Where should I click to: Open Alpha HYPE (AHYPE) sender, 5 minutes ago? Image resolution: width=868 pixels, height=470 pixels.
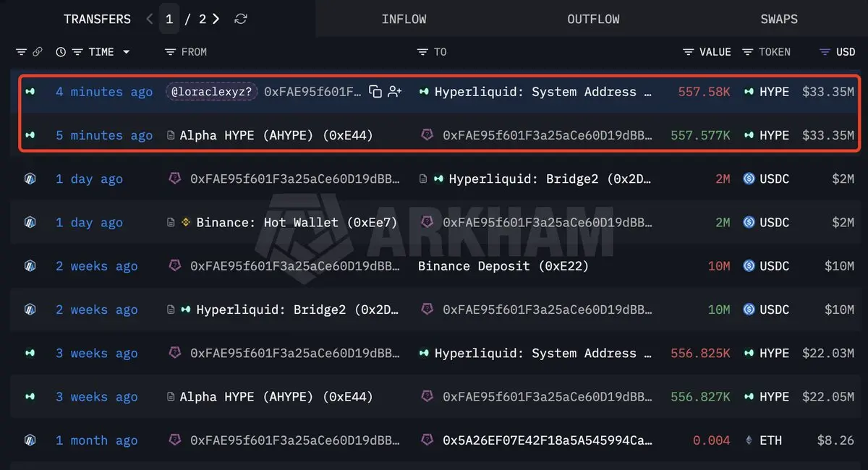click(x=276, y=135)
